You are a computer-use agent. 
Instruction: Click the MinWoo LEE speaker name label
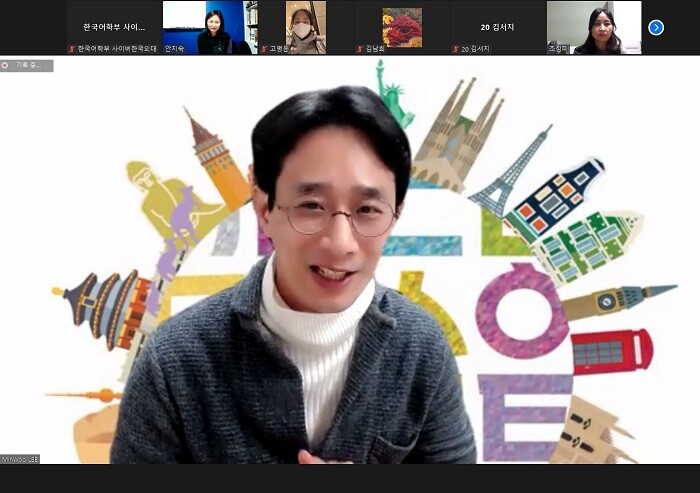click(20, 459)
